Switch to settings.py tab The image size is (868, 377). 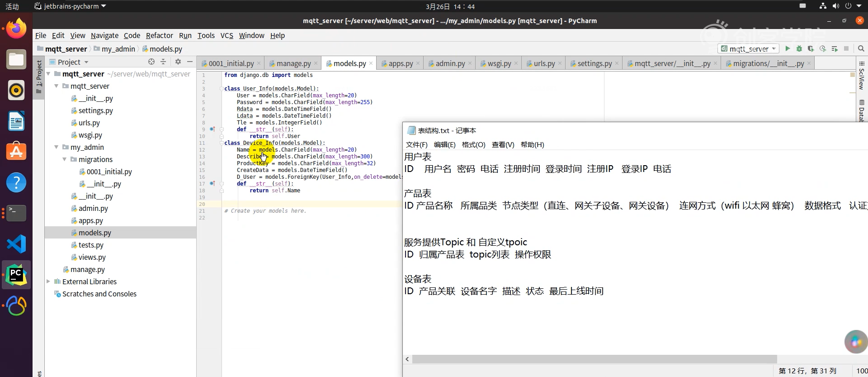pyautogui.click(x=594, y=63)
